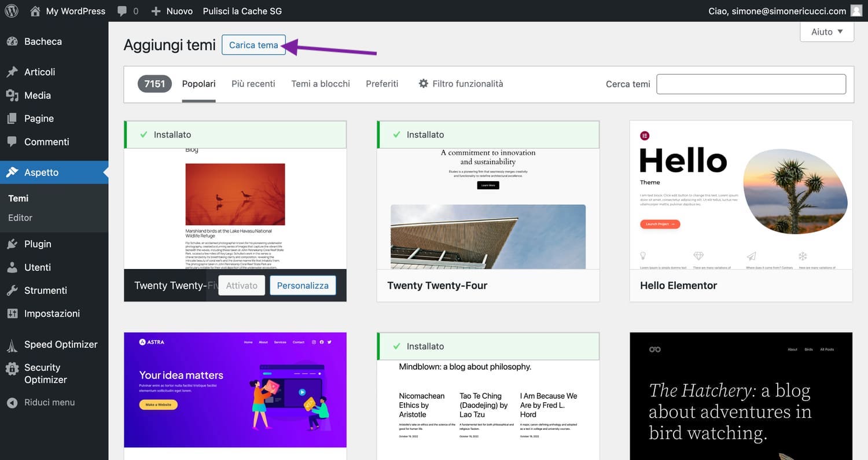Click the Bacheca dashboard icon
The height and width of the screenshot is (460, 868).
click(x=12, y=42)
